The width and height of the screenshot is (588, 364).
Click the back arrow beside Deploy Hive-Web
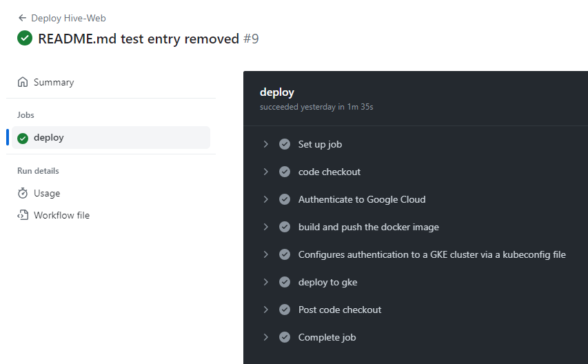22,18
